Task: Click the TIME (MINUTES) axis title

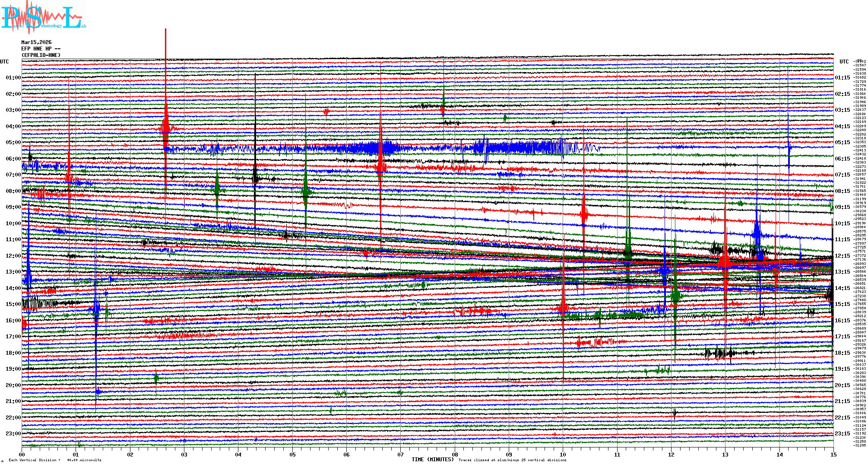Action: 433,460
